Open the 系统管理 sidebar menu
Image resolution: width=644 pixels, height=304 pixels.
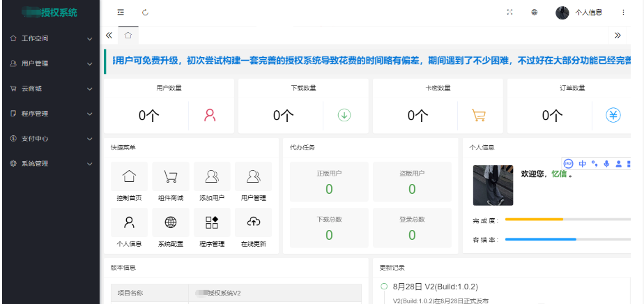[x=51, y=163]
